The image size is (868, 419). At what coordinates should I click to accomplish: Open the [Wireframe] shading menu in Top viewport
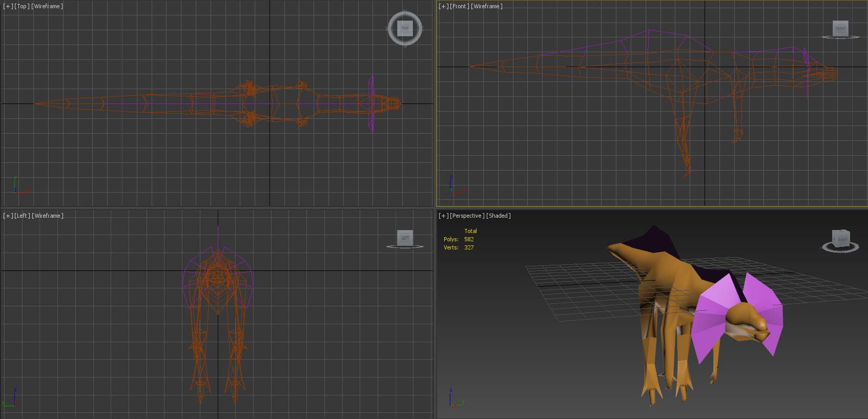pos(47,6)
